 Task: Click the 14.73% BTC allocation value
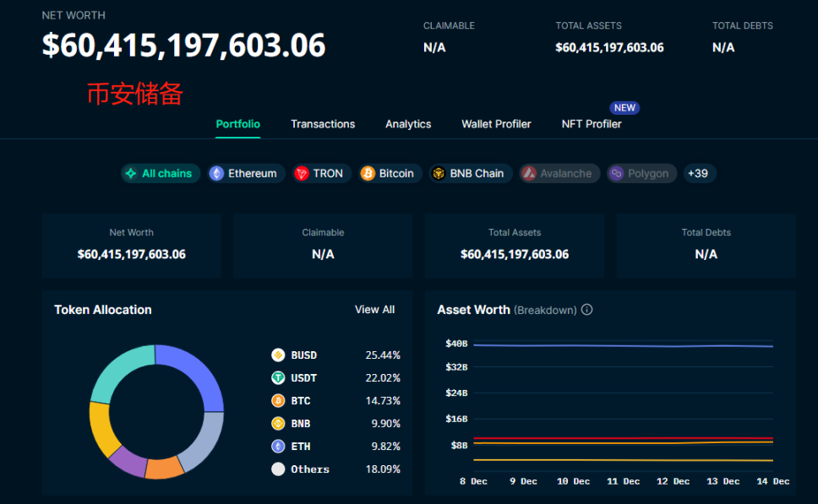pyautogui.click(x=383, y=401)
